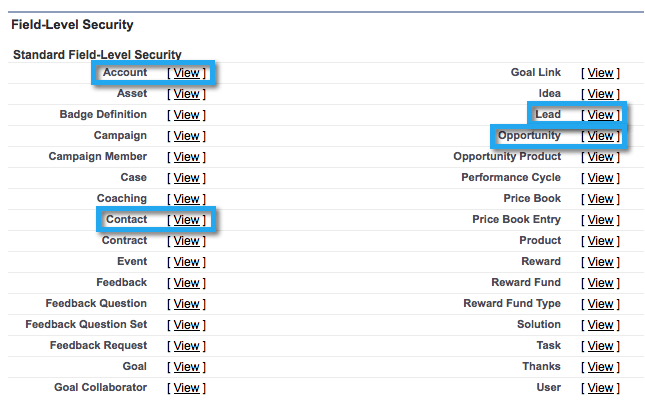
Task: Click View next to Opportunity
Action: (601, 136)
